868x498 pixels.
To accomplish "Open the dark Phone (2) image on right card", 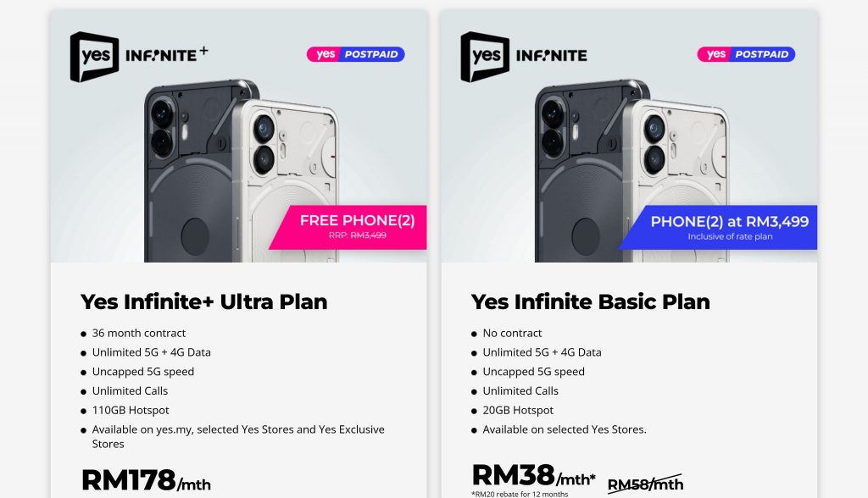I will click(x=580, y=171).
